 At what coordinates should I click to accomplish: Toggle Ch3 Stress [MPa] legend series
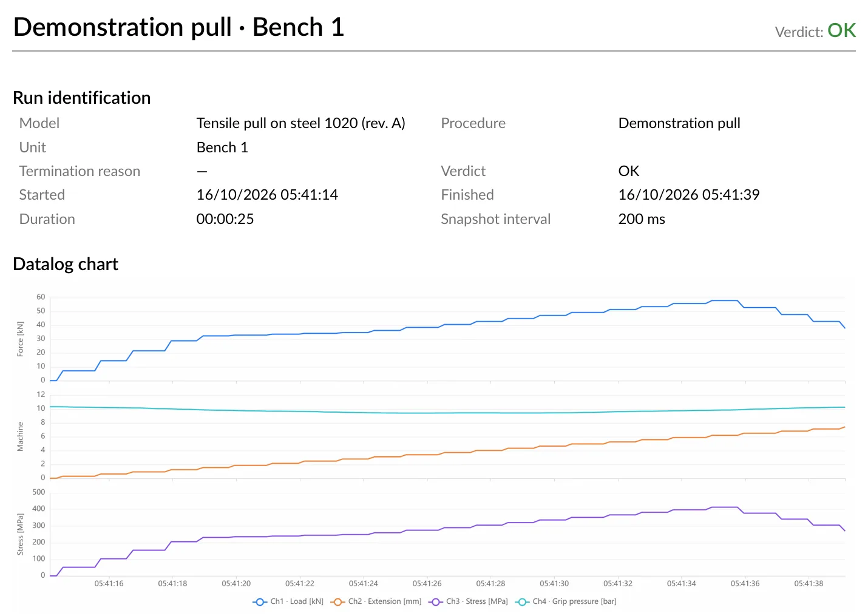point(468,601)
